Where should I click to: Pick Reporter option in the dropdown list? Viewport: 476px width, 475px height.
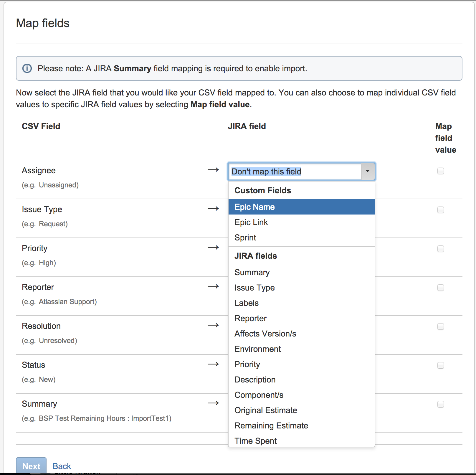(301, 318)
